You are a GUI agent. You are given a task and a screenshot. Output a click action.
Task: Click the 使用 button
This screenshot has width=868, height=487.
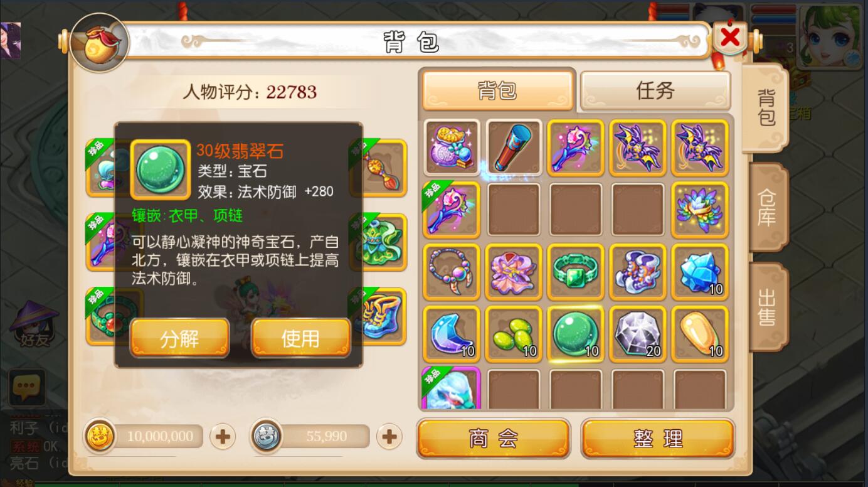coord(300,338)
